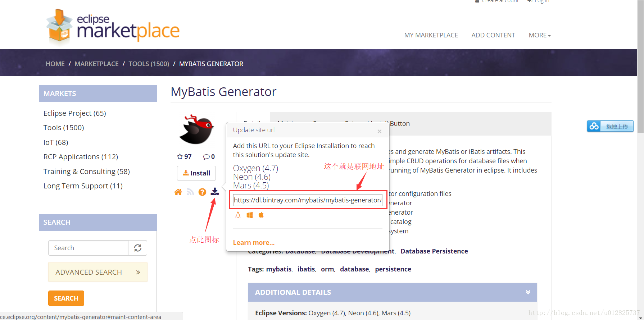Click Neon (4.6) text in popup

(x=252, y=177)
